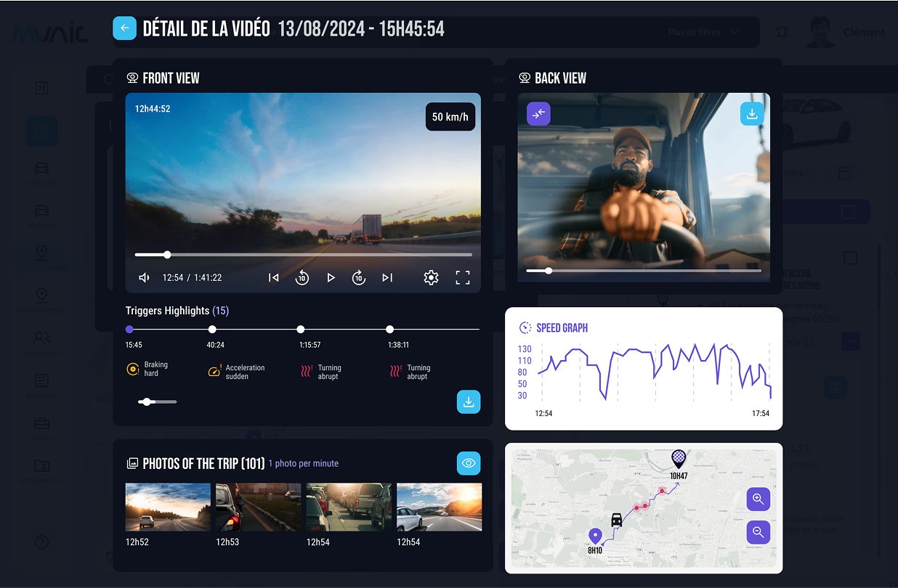Show trip photos with the eye button
This screenshot has height=588, width=898.
pos(469,463)
